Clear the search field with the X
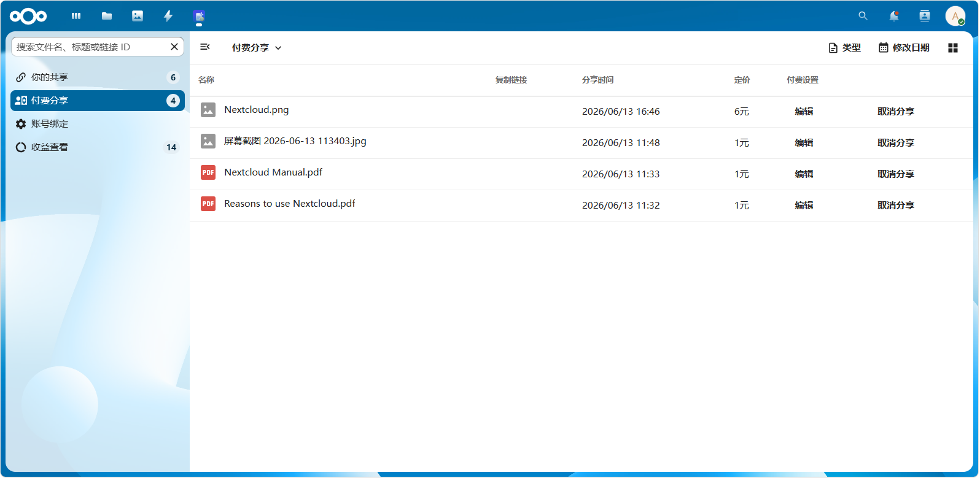Viewport: 980px width, 478px height. point(174,47)
